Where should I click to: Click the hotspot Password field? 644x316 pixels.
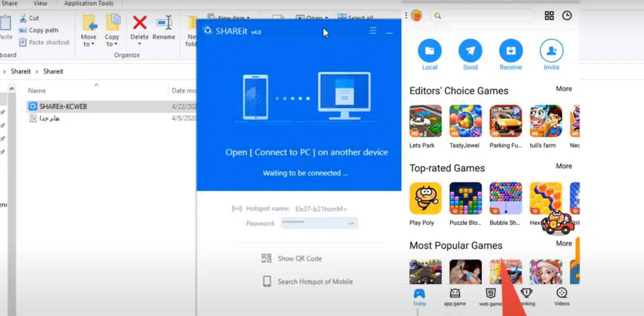point(320,223)
